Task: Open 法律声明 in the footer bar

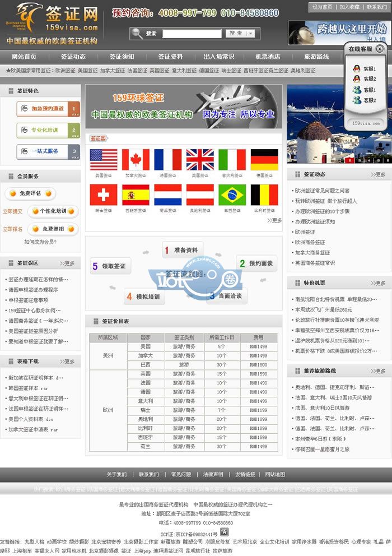Action: [x=213, y=474]
